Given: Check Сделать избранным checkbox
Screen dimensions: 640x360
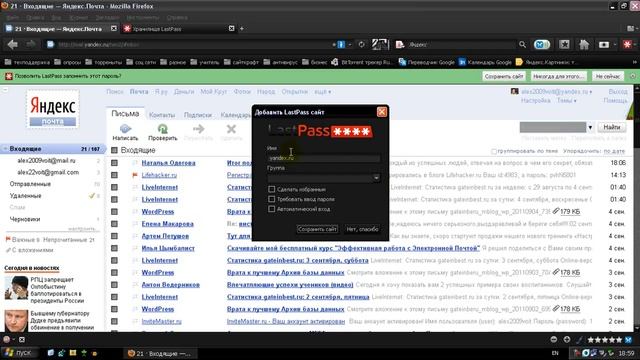Looking at the screenshot, I should point(271,189).
